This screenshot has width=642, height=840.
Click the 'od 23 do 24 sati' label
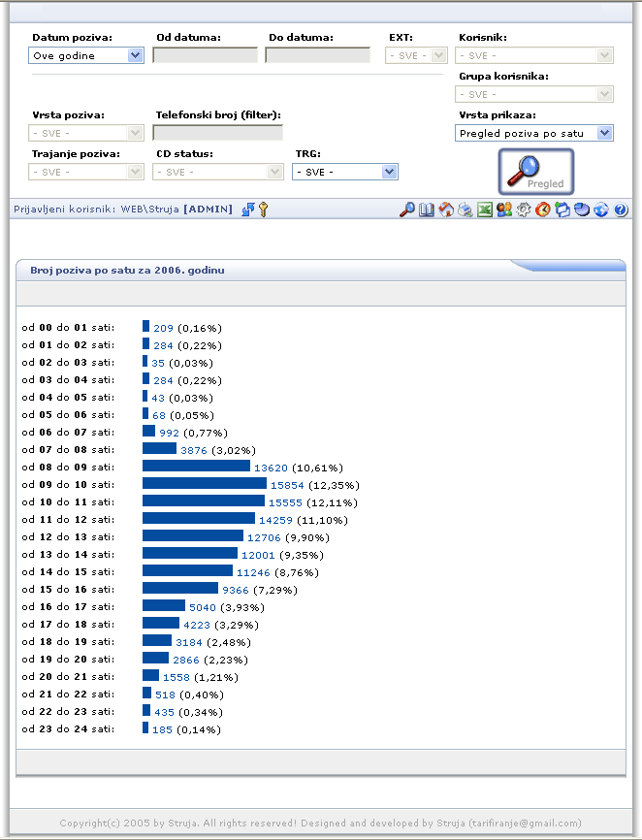click(x=68, y=729)
